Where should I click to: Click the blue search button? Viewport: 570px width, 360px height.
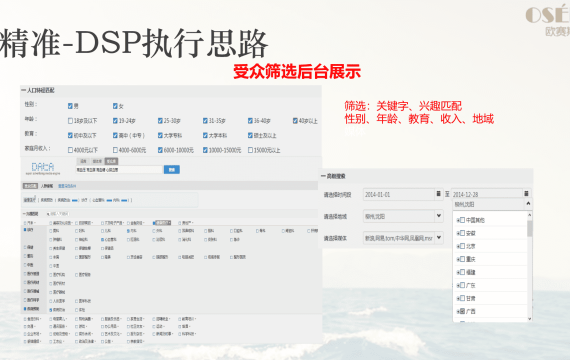(x=172, y=170)
